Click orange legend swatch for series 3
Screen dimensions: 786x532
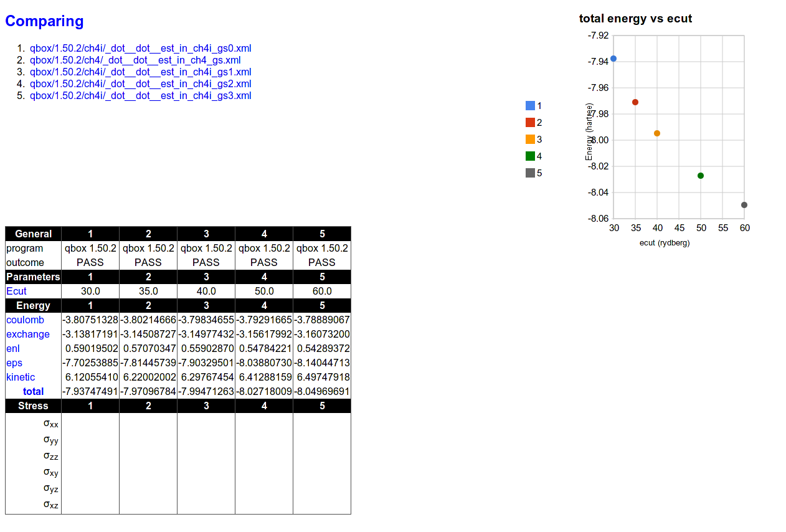530,140
